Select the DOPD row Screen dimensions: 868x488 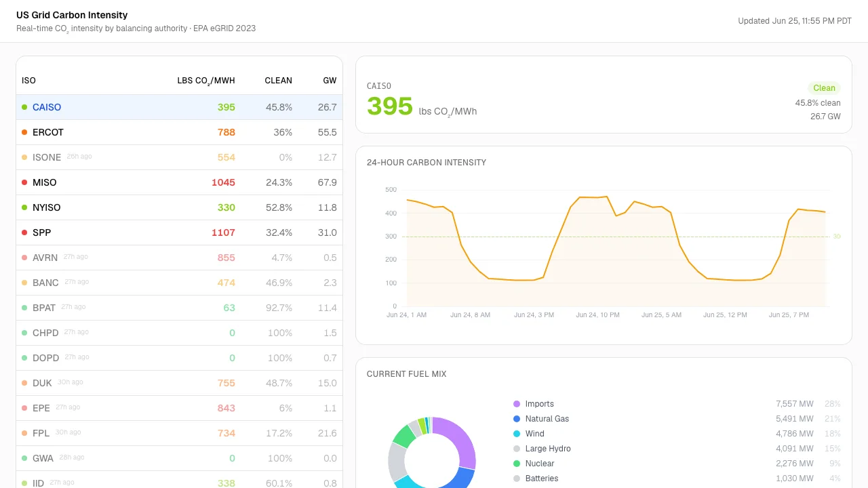(179, 358)
